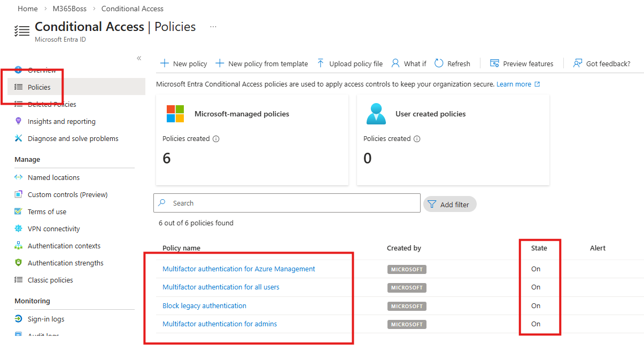Click MICROSOFT badge for Block legacy authentication

tap(407, 307)
